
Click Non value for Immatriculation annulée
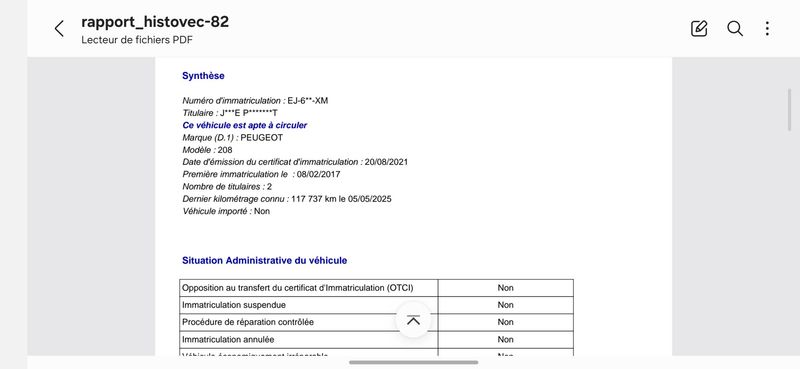point(506,339)
